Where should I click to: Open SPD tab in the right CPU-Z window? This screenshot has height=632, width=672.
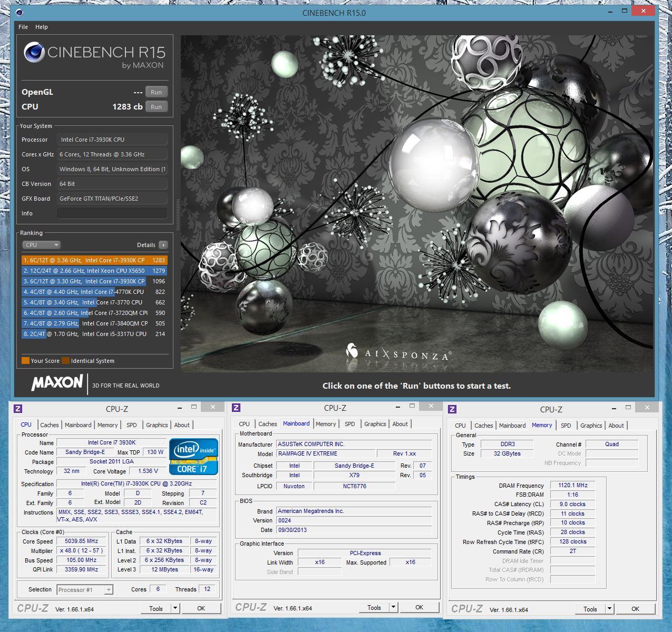pos(566,426)
